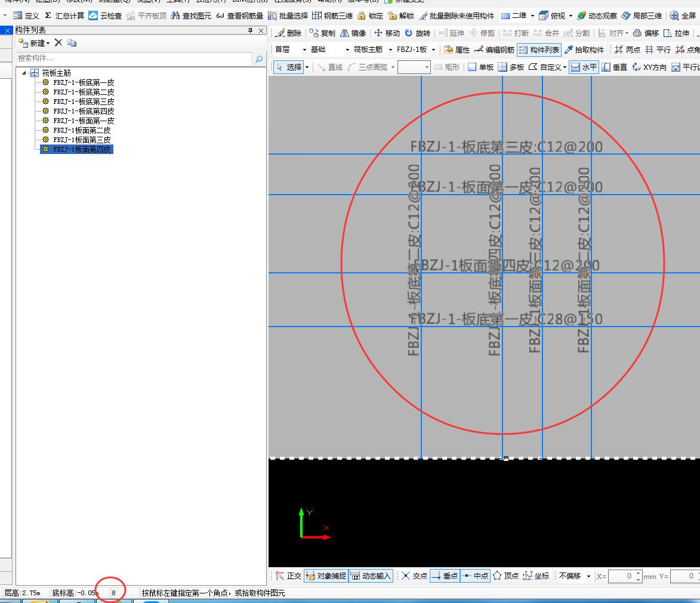Open 查看钢筋量 rebar quantity view

239,16
